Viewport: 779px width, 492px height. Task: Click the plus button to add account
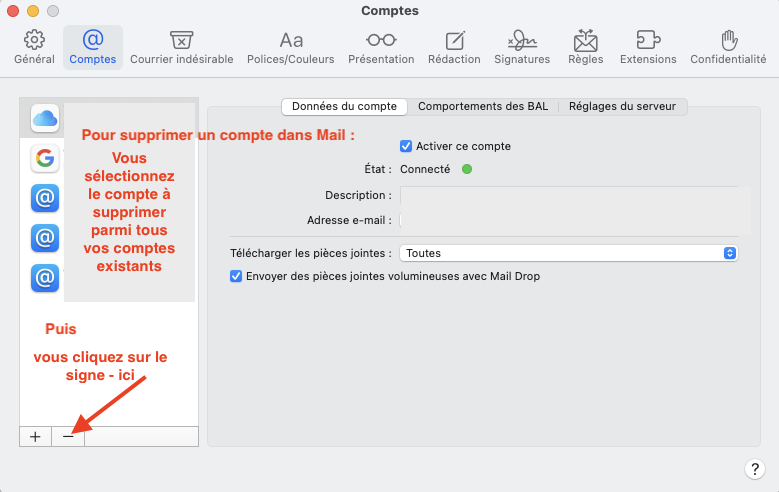[x=35, y=437]
